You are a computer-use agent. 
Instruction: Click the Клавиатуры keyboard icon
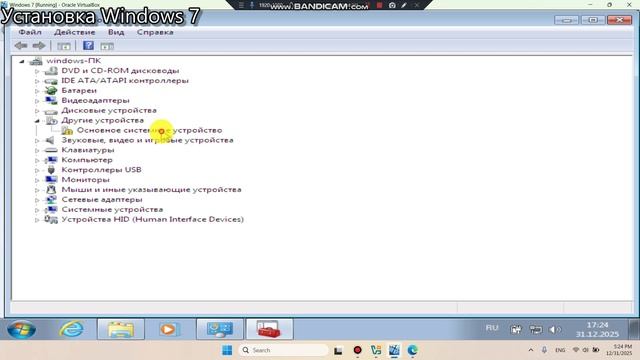(51, 150)
